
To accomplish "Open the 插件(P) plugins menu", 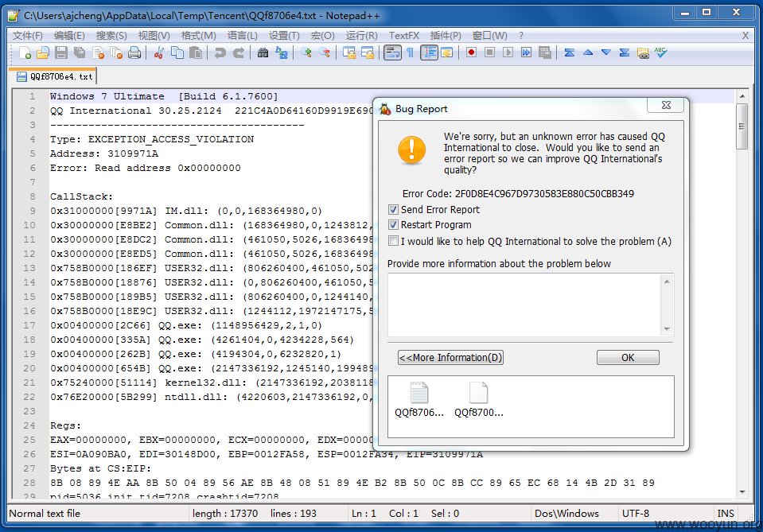I will pos(446,36).
